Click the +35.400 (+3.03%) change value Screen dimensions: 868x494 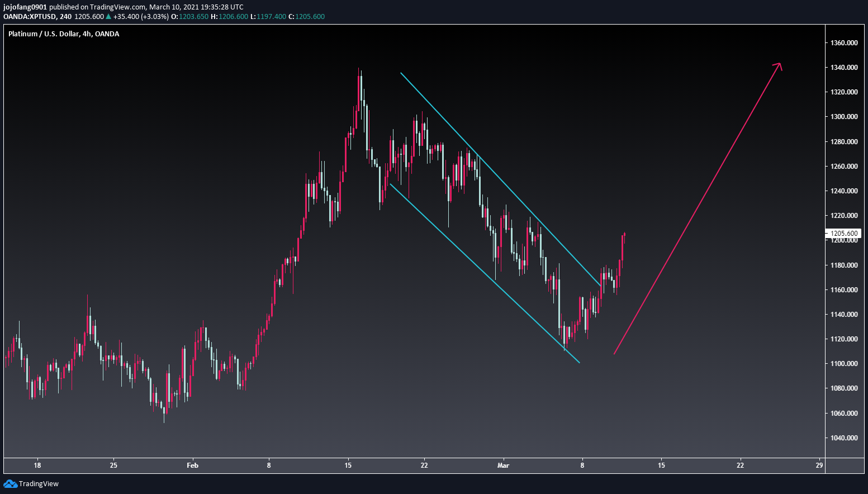tap(141, 17)
